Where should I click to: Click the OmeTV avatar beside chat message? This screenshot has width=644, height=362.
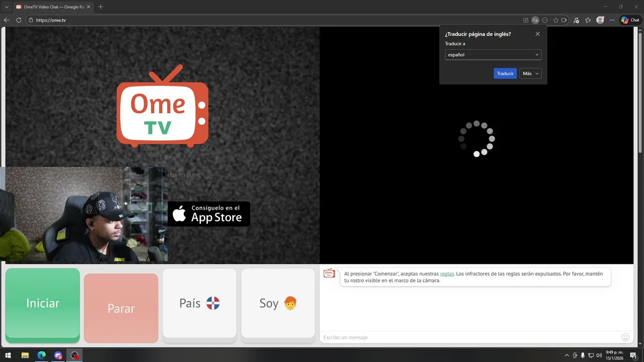click(329, 273)
